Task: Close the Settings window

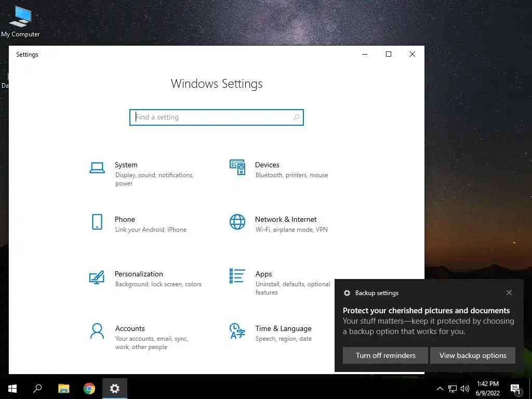Action: (x=412, y=54)
